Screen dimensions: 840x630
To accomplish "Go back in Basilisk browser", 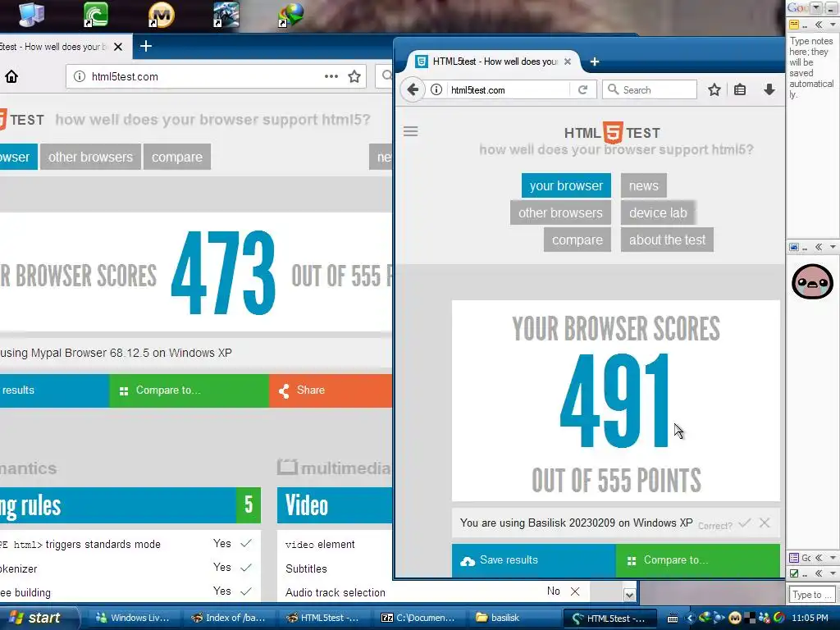I will click(413, 89).
